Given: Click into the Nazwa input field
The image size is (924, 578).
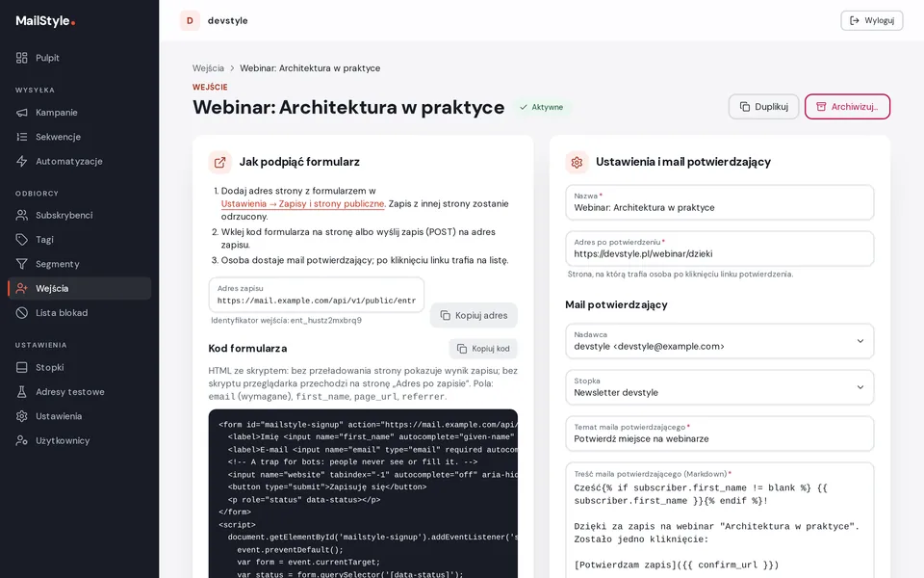Looking at the screenshot, I should pyautogui.click(x=720, y=202).
